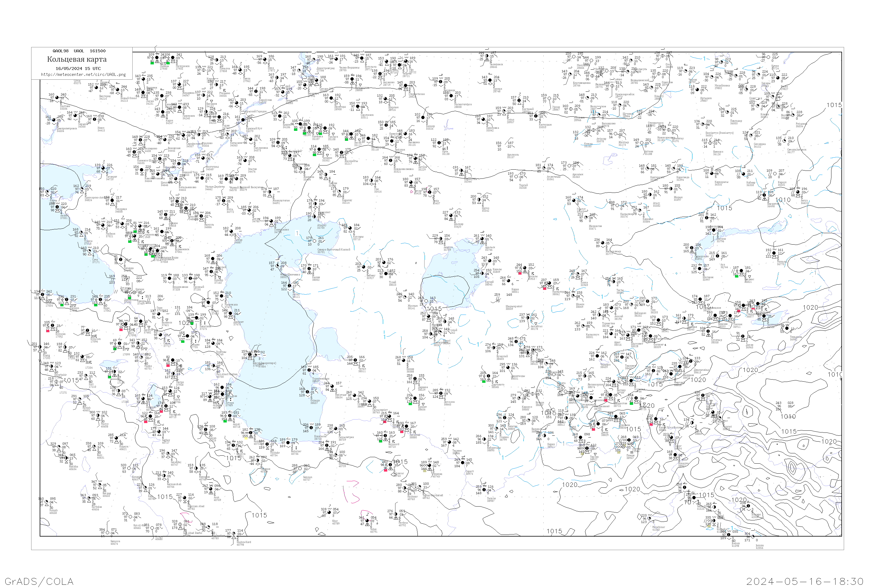Image resolution: width=882 pixels, height=588 pixels.
Task: Click the GrADS/COLA label at the bottom left
Action: click(x=39, y=581)
